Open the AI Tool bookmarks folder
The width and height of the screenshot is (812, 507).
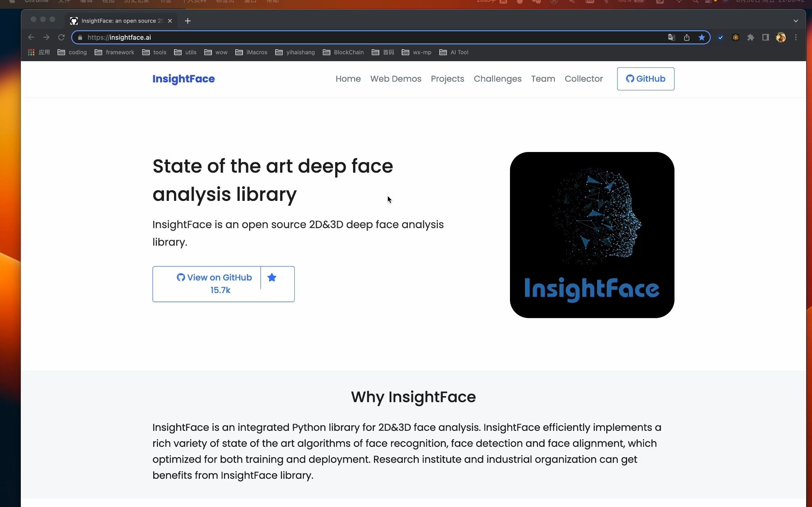[454, 52]
